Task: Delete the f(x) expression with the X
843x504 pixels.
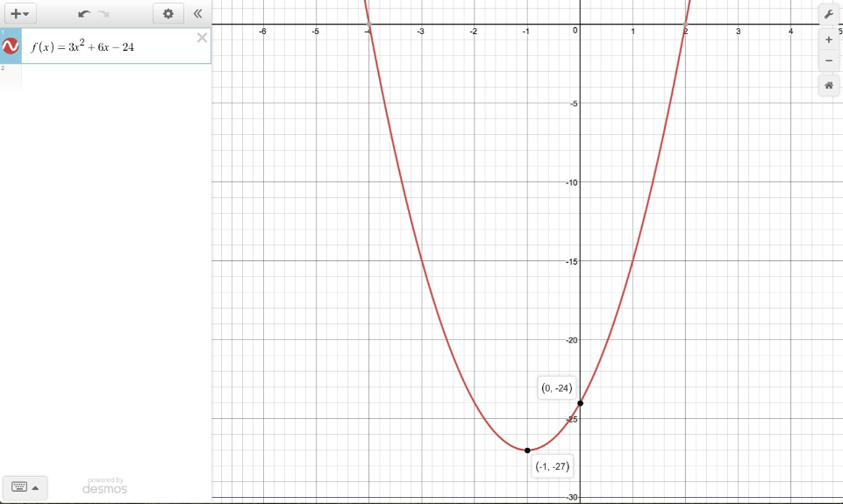Action: tap(202, 38)
